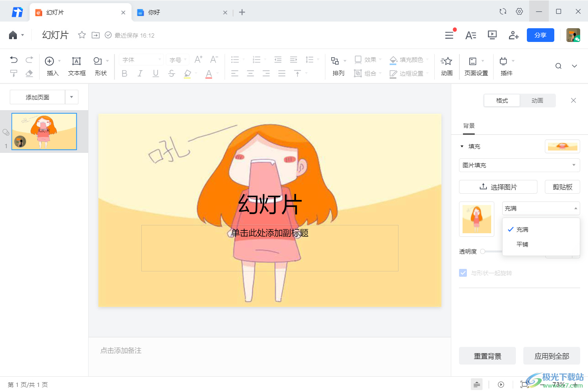
Task: Click the eraser clear-format icon
Action: click(29, 73)
